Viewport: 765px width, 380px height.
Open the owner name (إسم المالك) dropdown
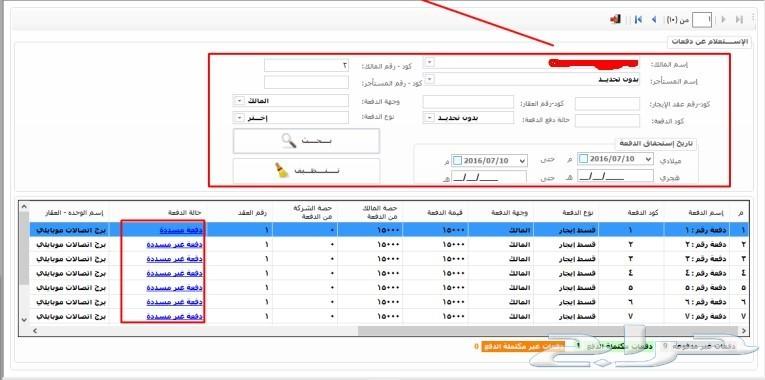(x=430, y=63)
